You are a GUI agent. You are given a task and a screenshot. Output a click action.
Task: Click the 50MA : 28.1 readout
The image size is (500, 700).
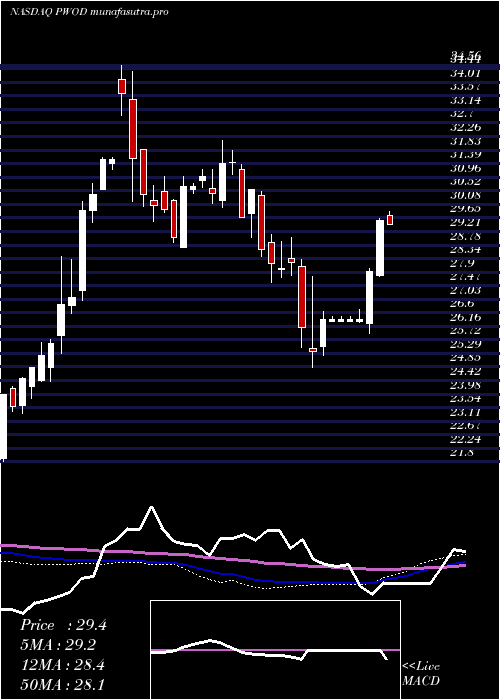(62, 684)
